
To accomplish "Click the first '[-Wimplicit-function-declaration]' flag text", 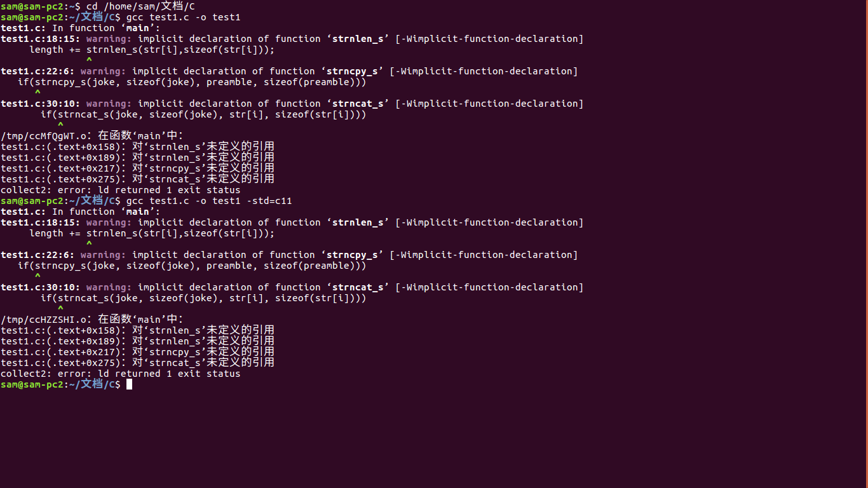I will [489, 39].
